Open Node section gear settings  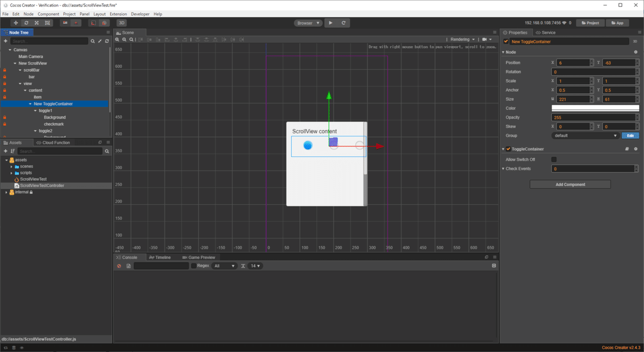(635, 52)
